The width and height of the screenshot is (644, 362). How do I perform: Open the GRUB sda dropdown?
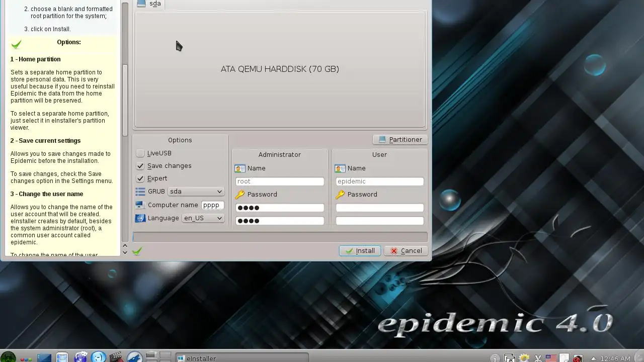pyautogui.click(x=196, y=191)
